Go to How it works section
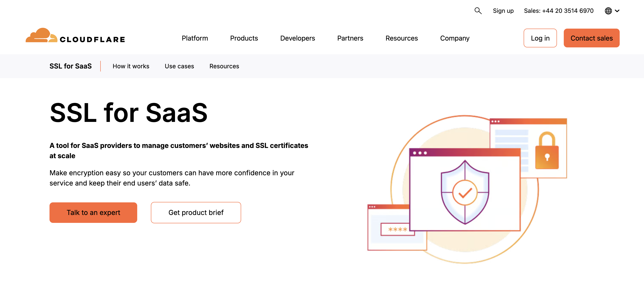 pyautogui.click(x=131, y=66)
